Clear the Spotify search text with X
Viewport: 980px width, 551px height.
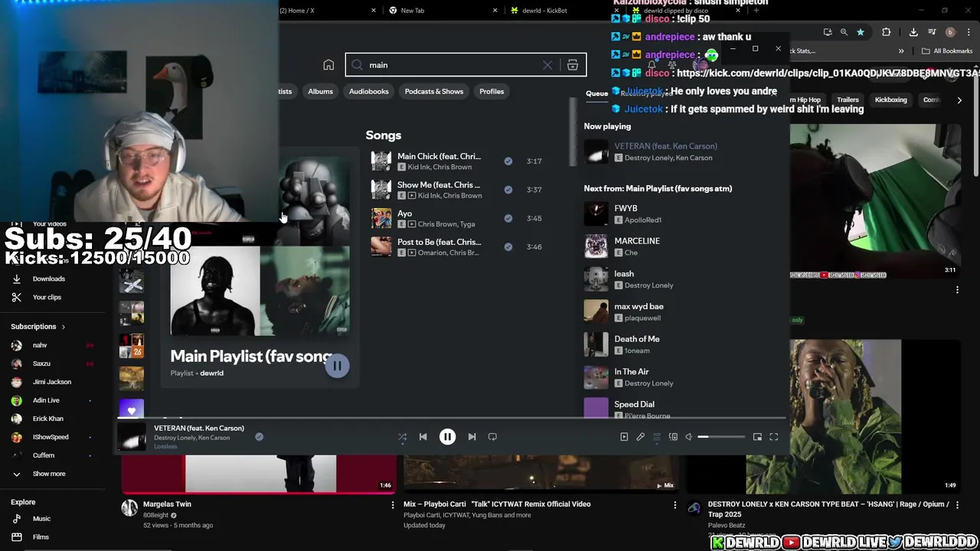pos(547,65)
